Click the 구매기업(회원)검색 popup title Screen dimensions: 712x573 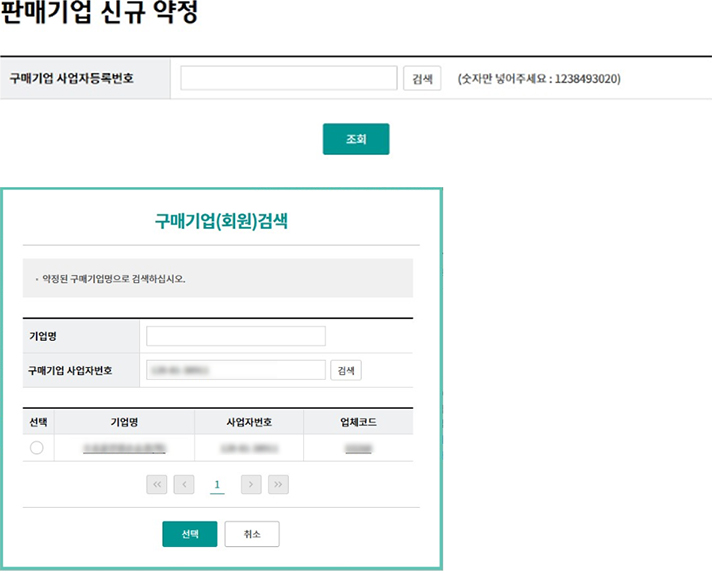(221, 221)
